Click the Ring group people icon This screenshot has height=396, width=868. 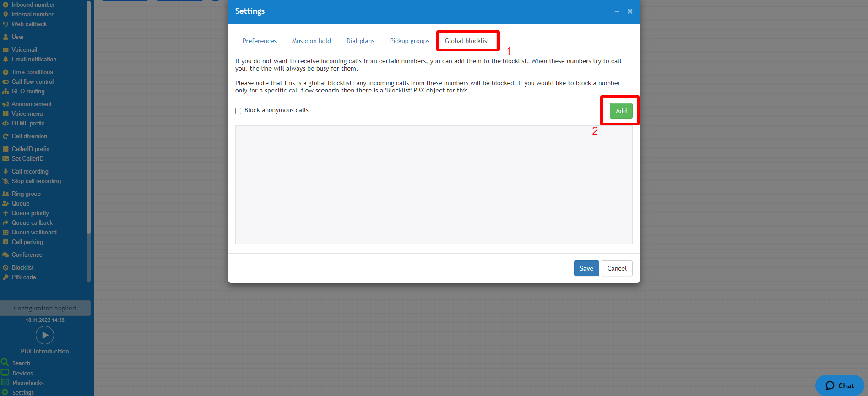tap(5, 194)
